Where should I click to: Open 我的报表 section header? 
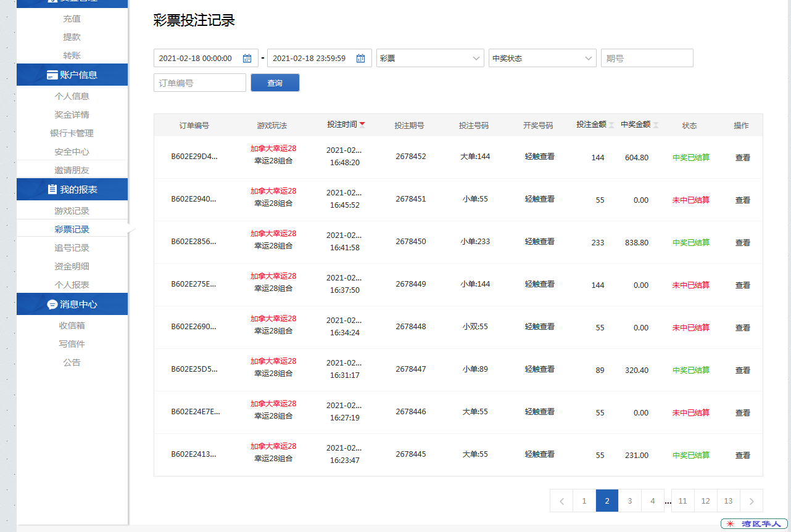(72, 189)
